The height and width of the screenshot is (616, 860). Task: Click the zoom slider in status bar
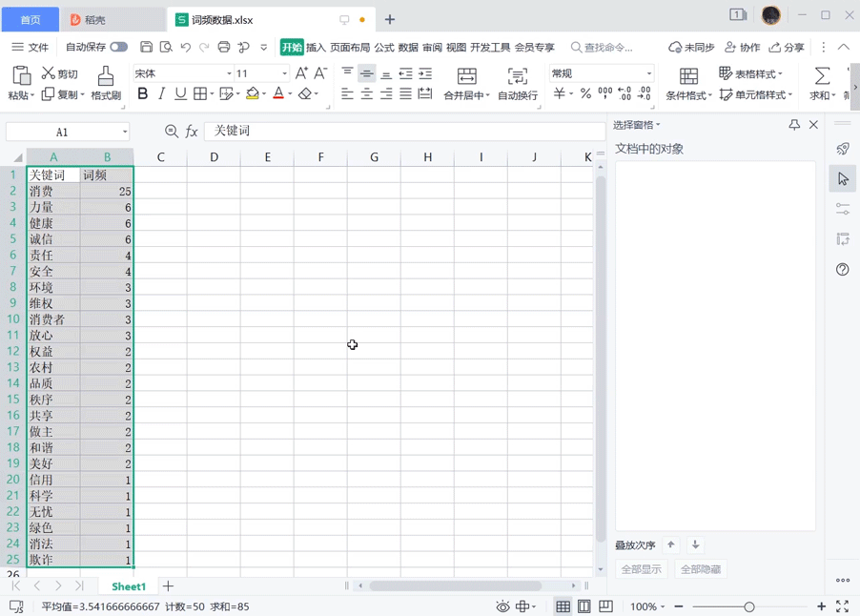pyautogui.click(x=749, y=606)
